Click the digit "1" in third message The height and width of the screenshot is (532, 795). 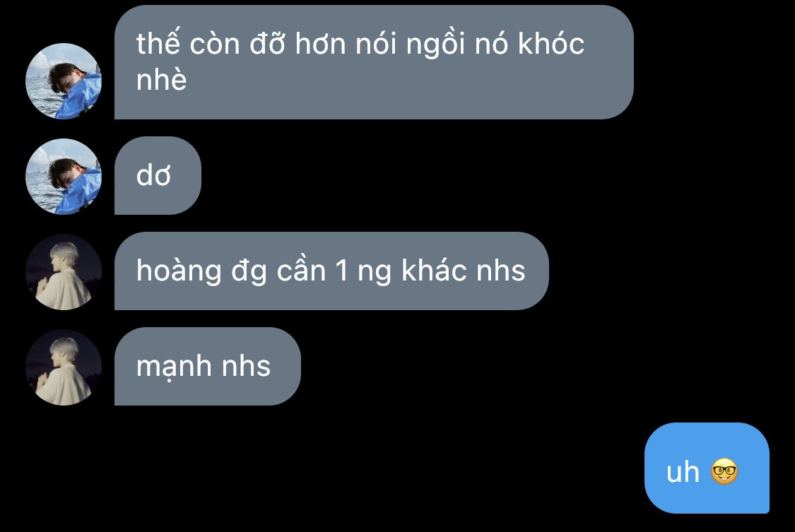click(x=342, y=271)
